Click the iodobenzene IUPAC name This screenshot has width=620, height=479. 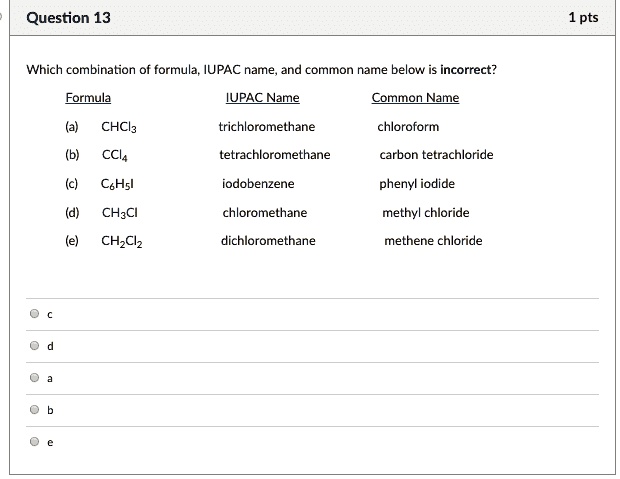[x=258, y=184]
